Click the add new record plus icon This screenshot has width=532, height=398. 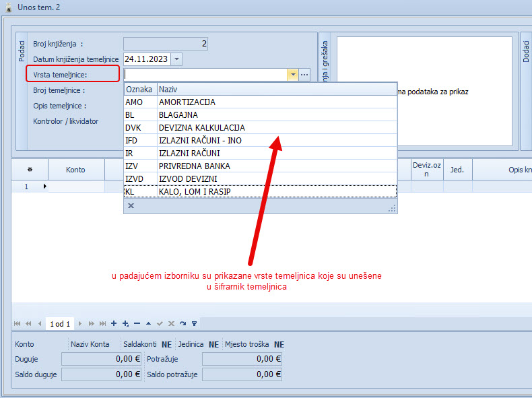[114, 324]
